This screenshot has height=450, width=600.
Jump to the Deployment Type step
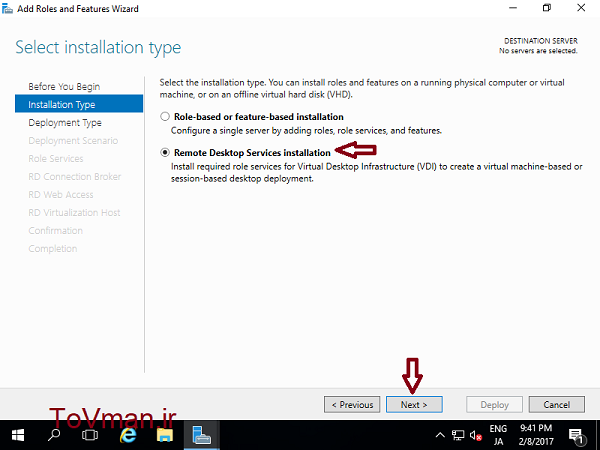65,122
